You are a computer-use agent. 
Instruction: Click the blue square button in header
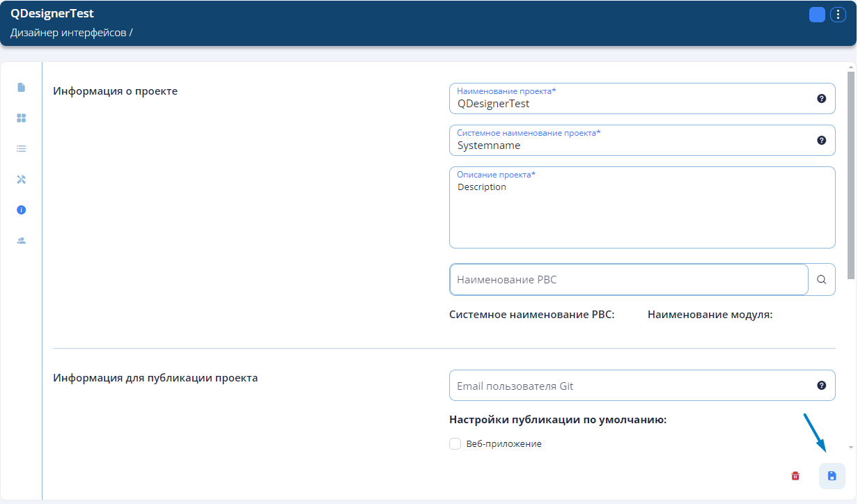(x=817, y=15)
